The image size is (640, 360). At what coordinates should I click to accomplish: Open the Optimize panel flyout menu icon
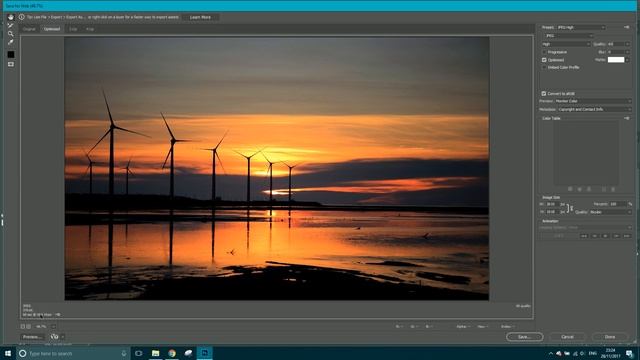(x=627, y=27)
